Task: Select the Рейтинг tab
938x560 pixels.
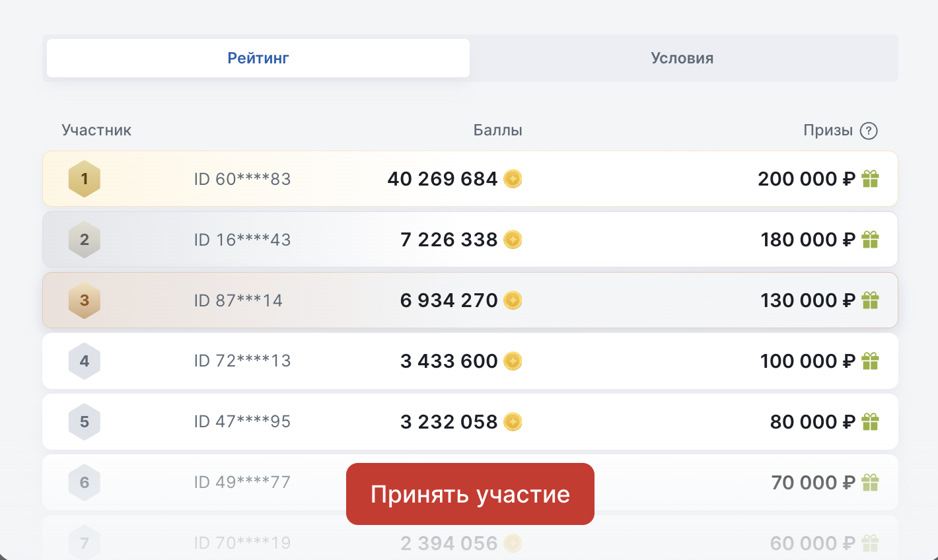Action: (x=258, y=58)
